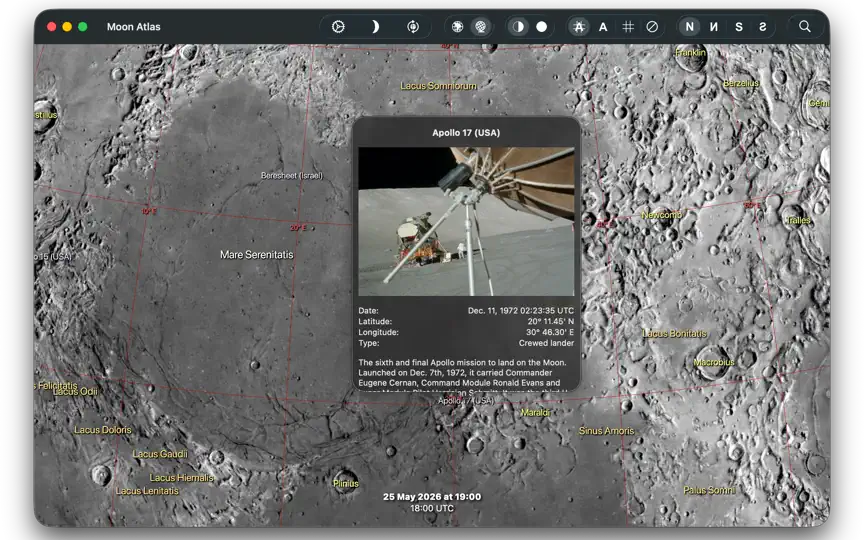Close the Moon Atlas window with the red button
This screenshot has height=540, width=864.
tap(51, 26)
